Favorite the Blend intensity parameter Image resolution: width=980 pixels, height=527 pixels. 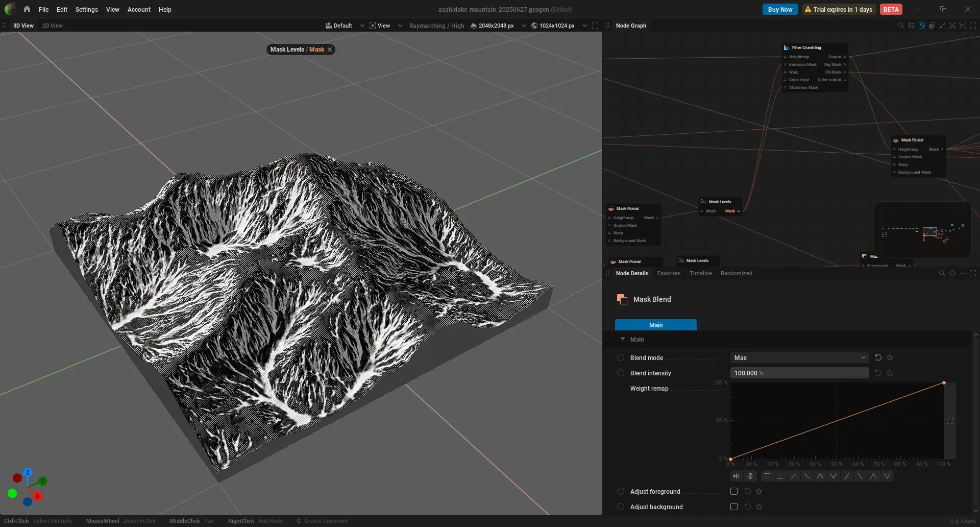[x=890, y=373]
